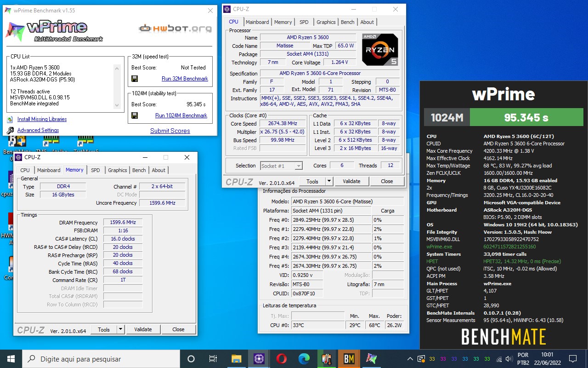Click the taskbar icon left of BM
This screenshot has width=588, height=368.
pos(327,359)
